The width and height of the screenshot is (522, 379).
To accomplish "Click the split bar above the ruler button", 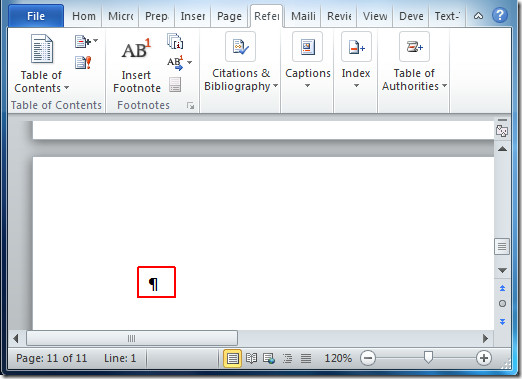I will (502, 120).
